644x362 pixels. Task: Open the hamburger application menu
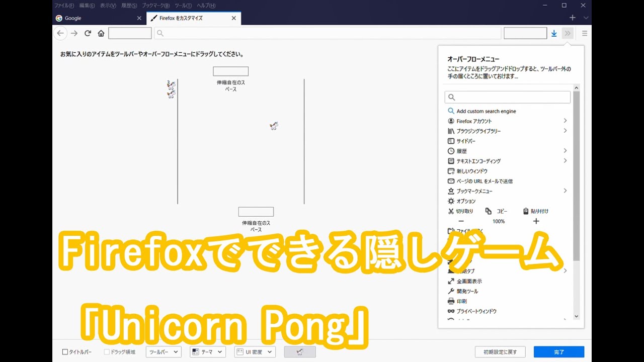pyautogui.click(x=585, y=33)
